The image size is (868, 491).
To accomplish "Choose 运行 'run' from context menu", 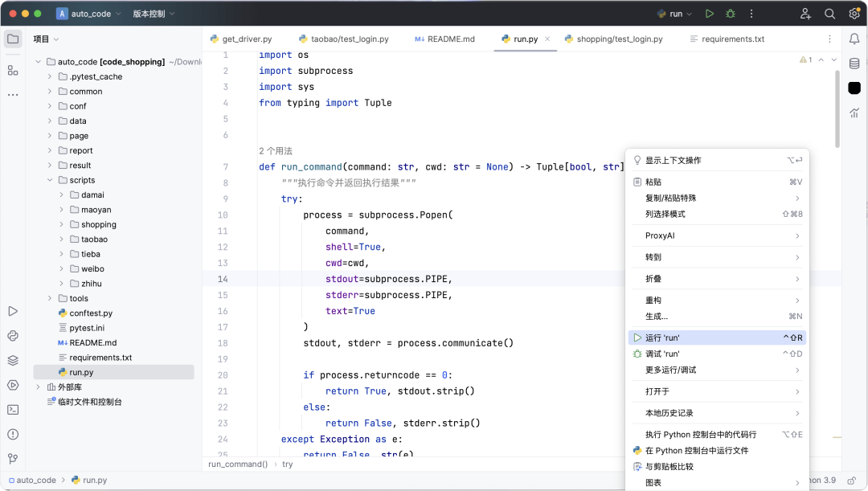I will [x=717, y=338].
